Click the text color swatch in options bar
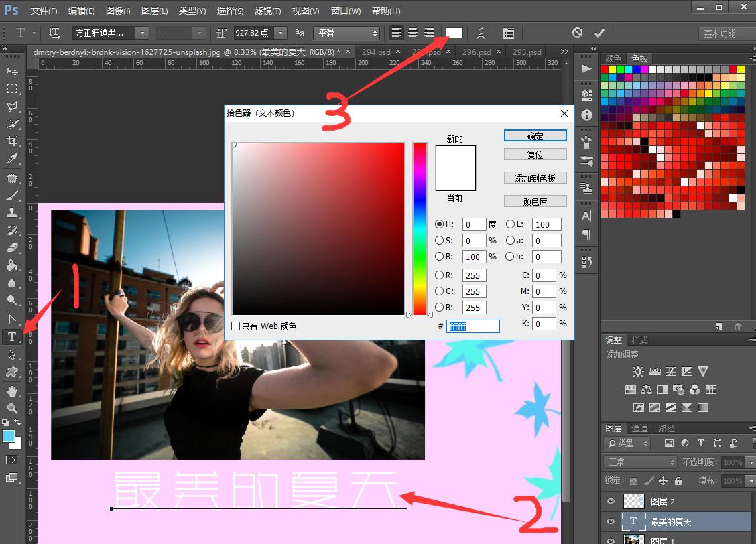This screenshot has width=756, height=544. click(x=454, y=33)
